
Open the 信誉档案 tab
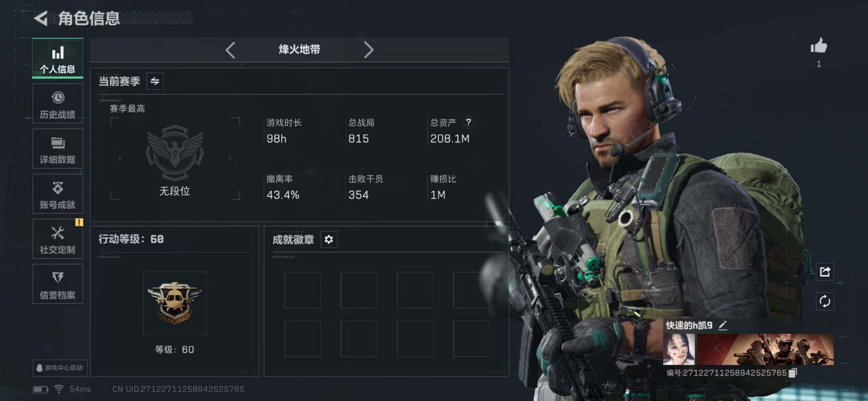click(x=58, y=284)
